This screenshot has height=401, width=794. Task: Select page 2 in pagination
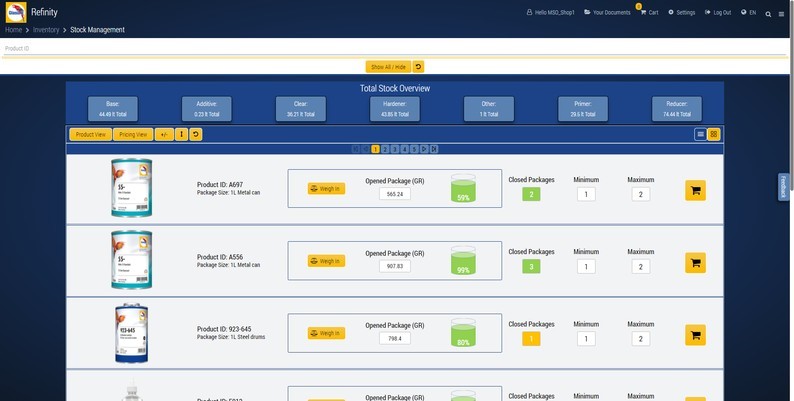[x=385, y=149]
